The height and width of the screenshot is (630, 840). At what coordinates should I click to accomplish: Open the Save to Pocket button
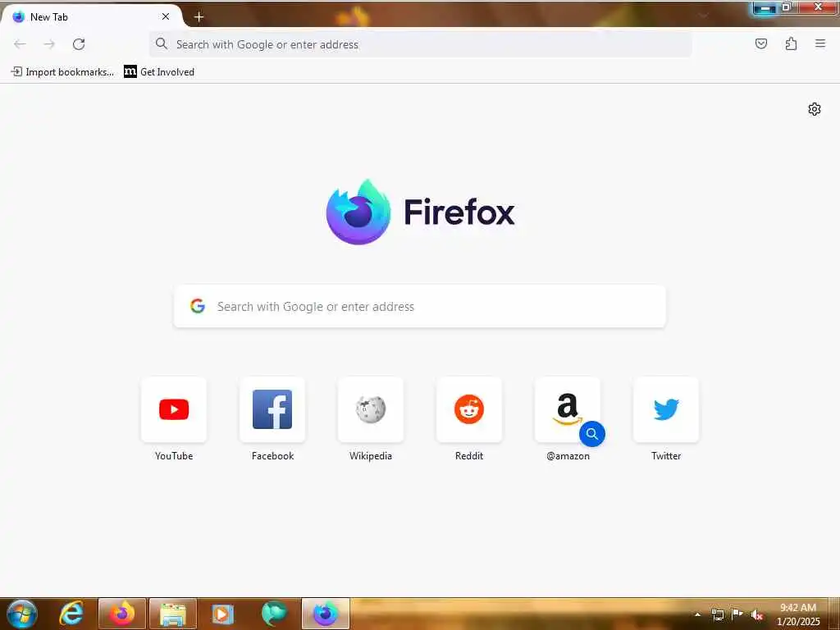tap(760, 44)
